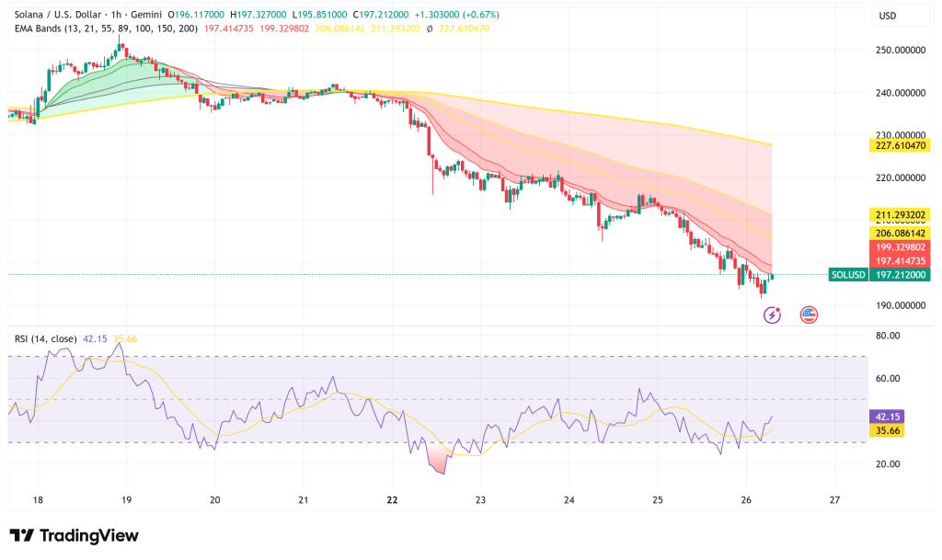Click date 26 on the time axis

746,500
